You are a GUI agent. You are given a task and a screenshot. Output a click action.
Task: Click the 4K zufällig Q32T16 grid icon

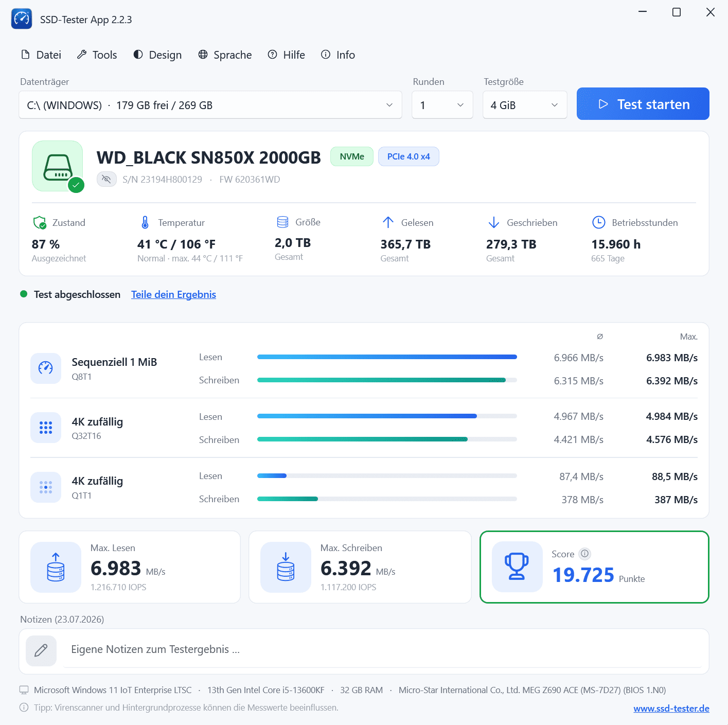(46, 428)
